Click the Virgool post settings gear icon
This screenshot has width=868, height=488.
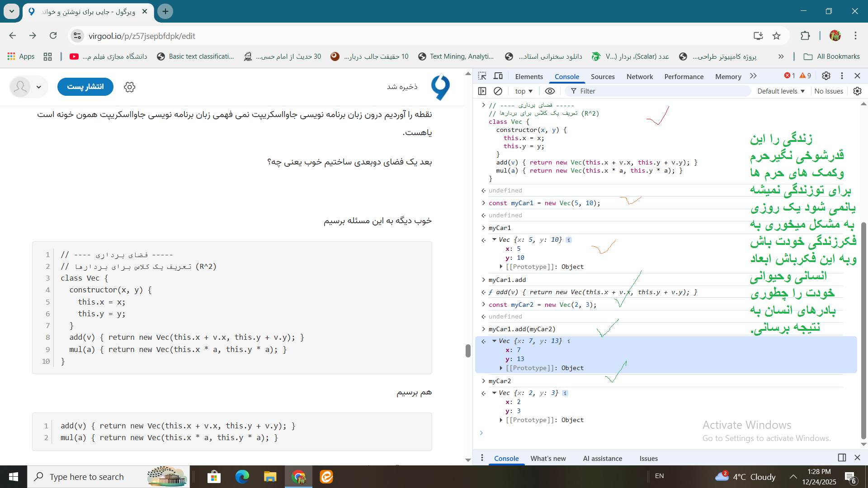pos(130,87)
